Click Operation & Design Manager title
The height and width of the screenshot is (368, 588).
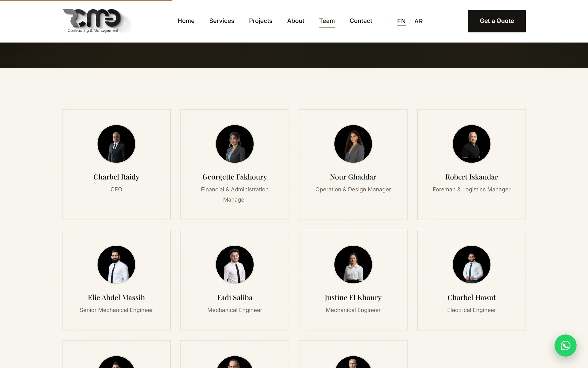(x=353, y=190)
